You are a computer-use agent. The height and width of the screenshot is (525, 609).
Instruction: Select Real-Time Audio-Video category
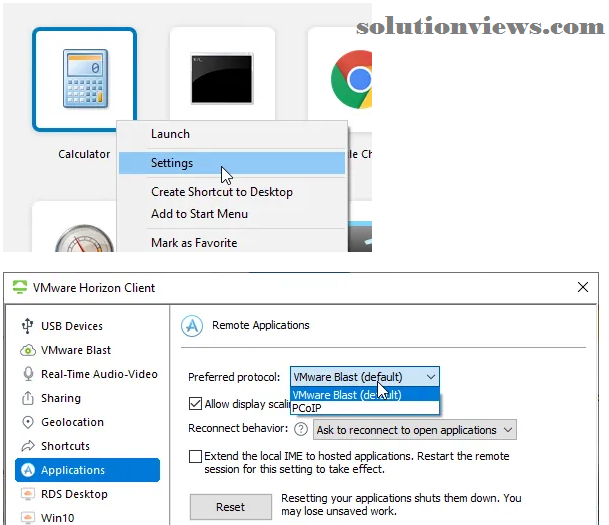[x=87, y=374]
